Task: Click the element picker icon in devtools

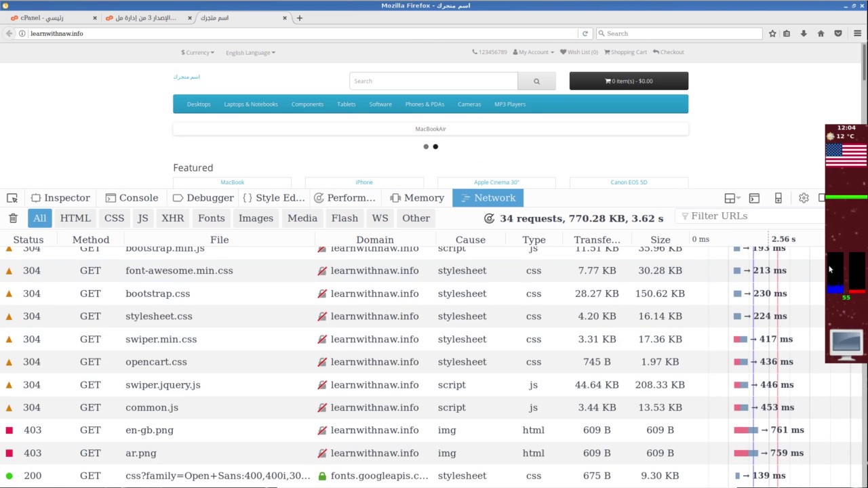Action: (12, 198)
